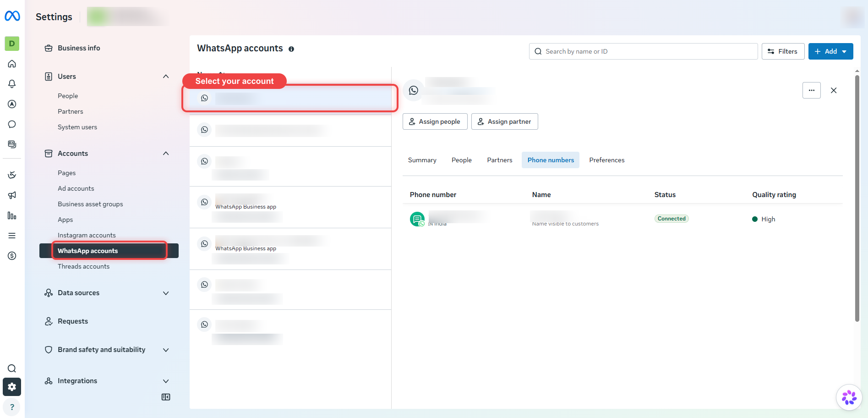Open the Requests section
This screenshot has width=868, height=418.
point(73,321)
